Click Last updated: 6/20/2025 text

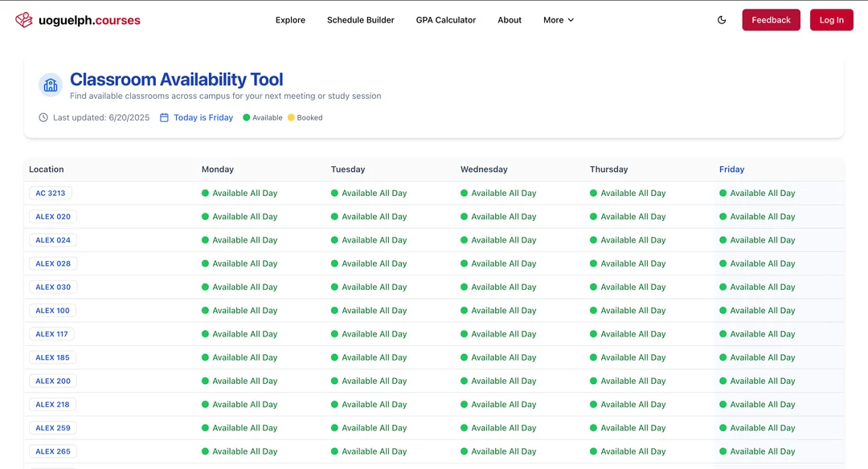(x=101, y=117)
